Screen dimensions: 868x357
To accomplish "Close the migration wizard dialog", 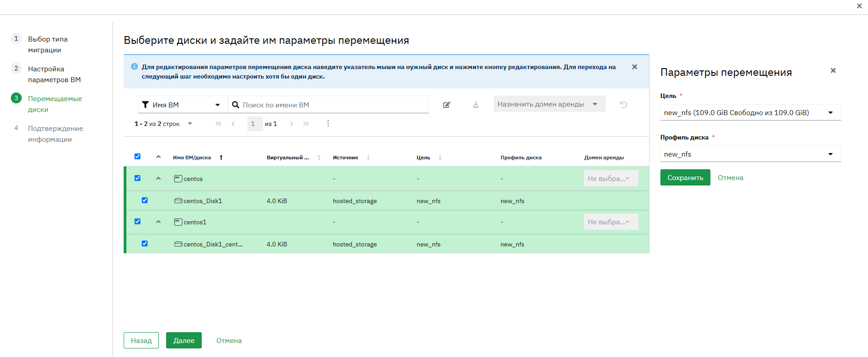I will point(859,6).
